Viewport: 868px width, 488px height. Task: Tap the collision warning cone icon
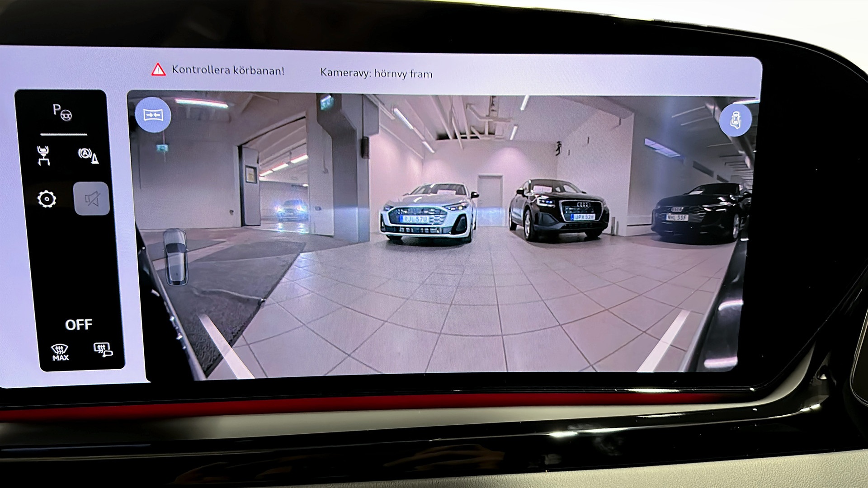pyautogui.click(x=88, y=155)
